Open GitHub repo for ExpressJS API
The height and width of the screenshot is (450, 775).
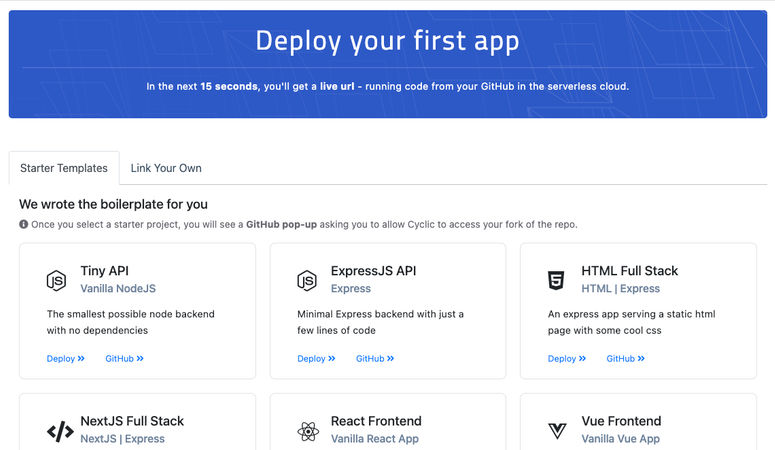click(x=375, y=359)
